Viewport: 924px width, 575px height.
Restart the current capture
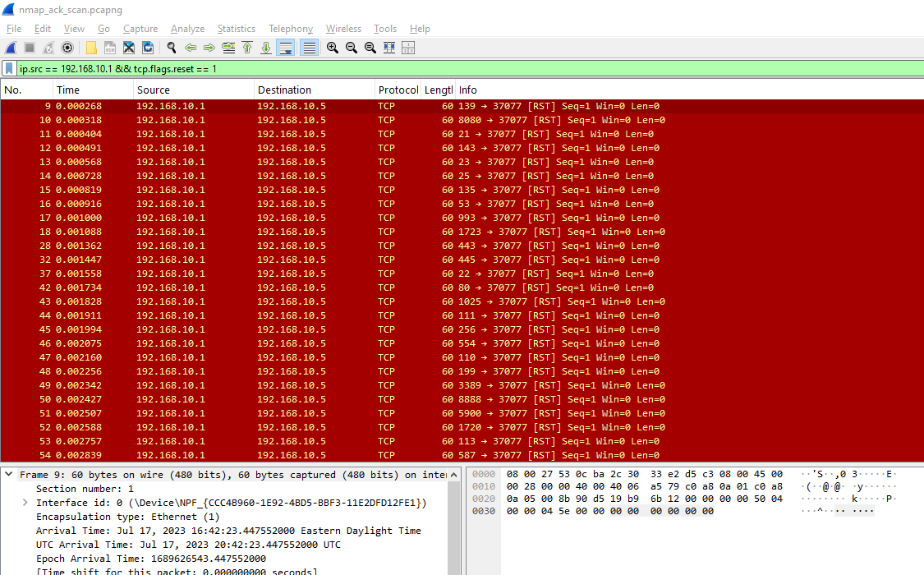[48, 47]
